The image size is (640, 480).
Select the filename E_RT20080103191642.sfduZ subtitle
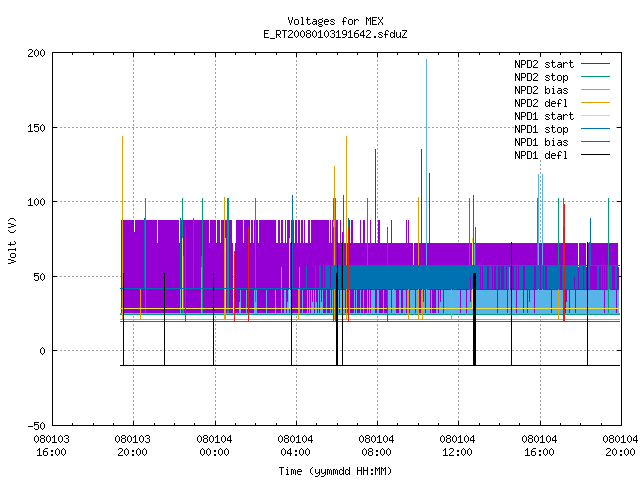click(x=335, y=34)
